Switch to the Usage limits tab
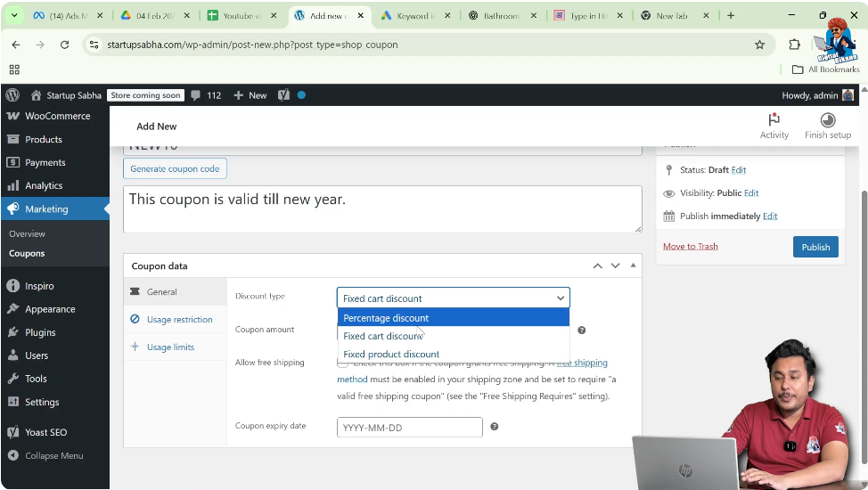 tap(170, 347)
